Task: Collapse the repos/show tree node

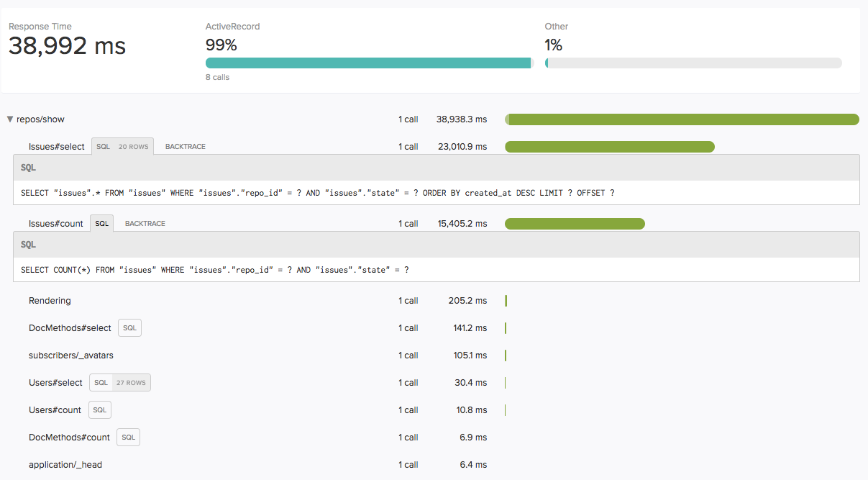Action: coord(10,119)
